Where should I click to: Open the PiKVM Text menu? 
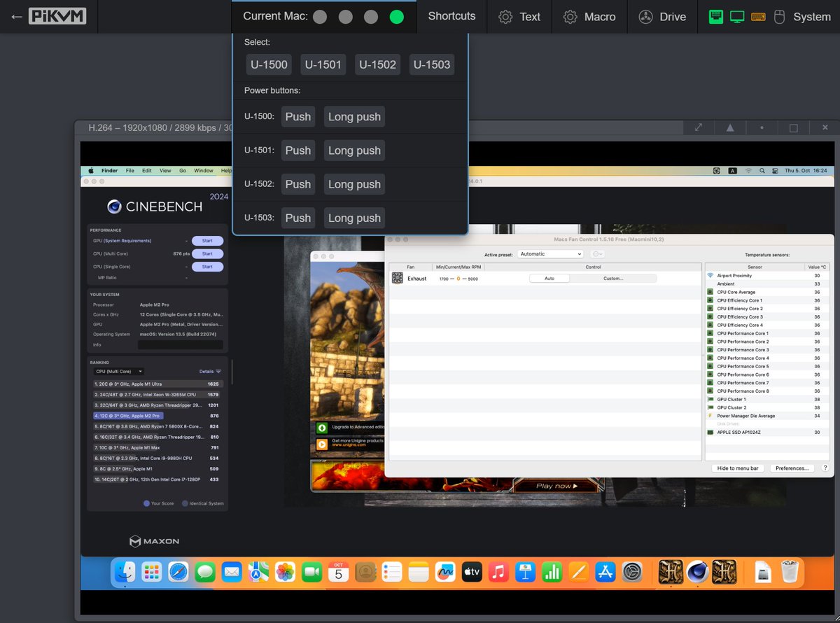coord(519,17)
